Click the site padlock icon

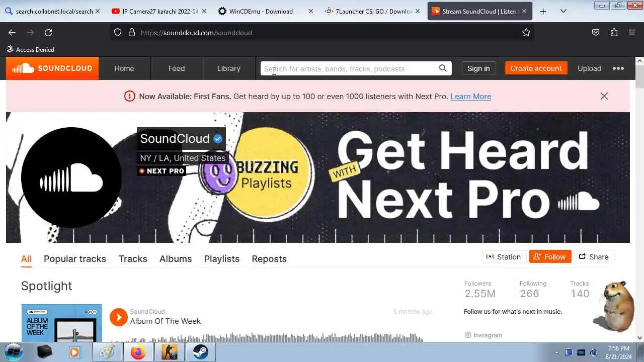pos(132,33)
